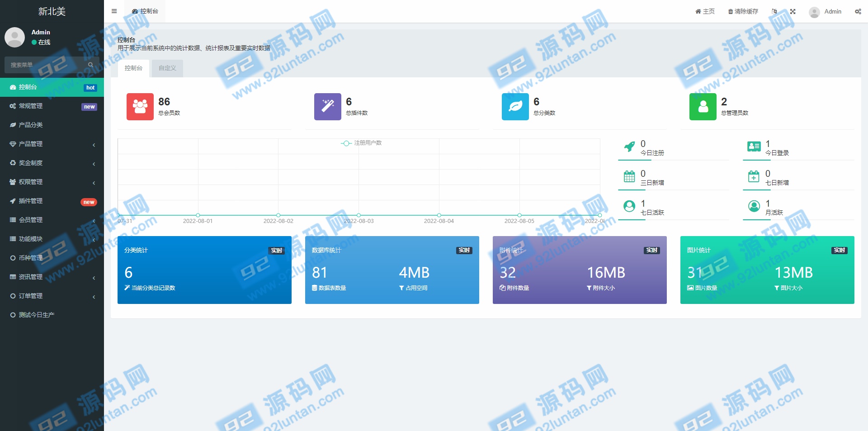
Task: Click the 实时 badge on 附件统计 card
Action: tap(652, 251)
